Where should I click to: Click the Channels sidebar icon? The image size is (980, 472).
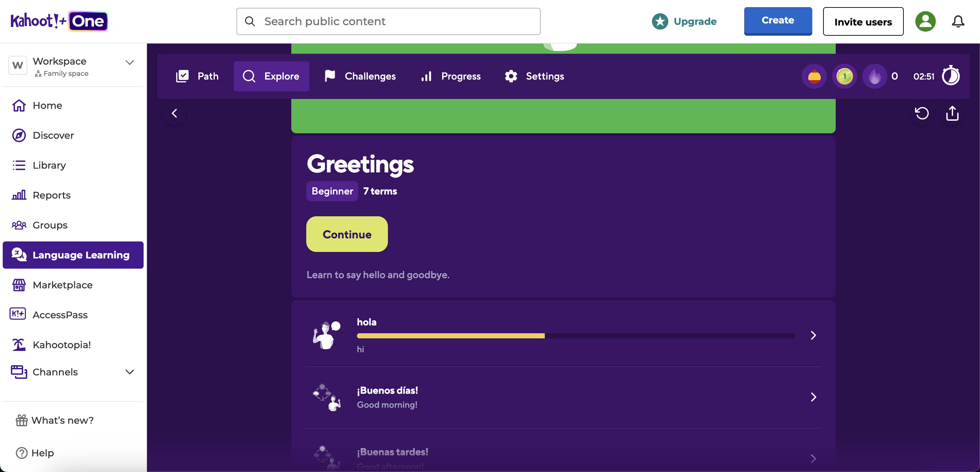(x=19, y=372)
